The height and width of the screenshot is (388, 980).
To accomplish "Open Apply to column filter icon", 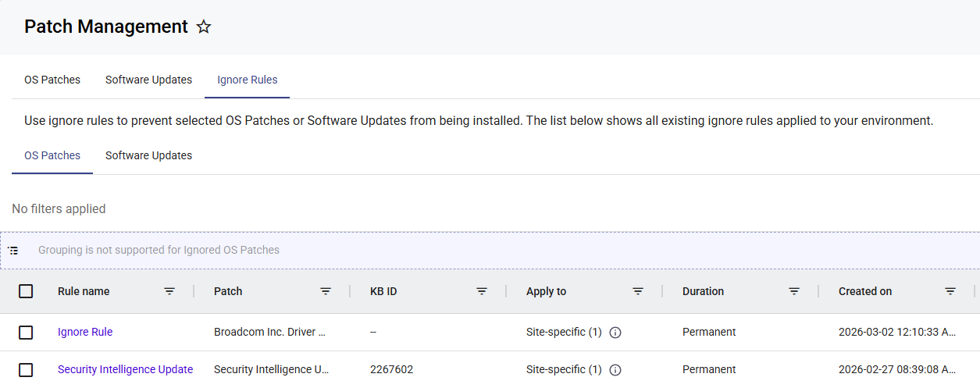I will point(638,291).
